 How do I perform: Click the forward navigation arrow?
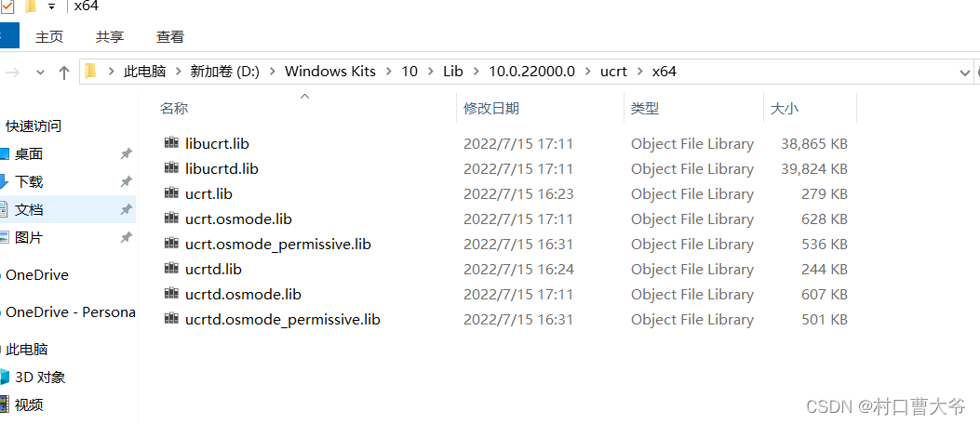tap(13, 72)
